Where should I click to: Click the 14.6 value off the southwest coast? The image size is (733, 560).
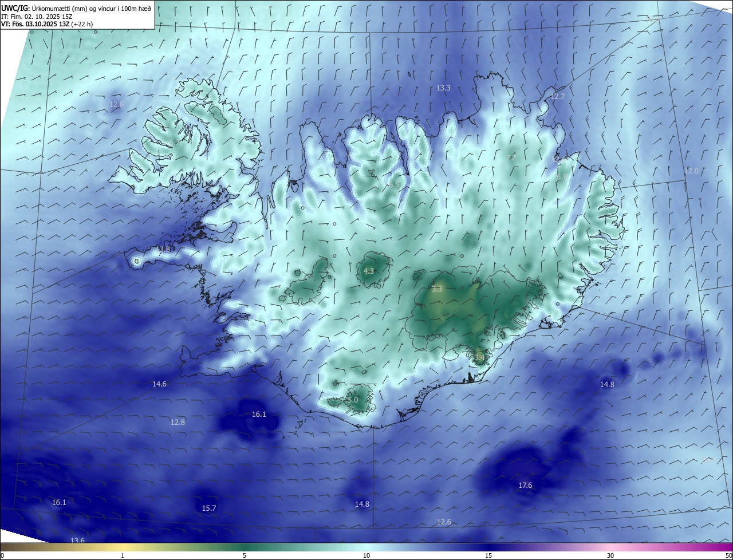click(x=159, y=384)
